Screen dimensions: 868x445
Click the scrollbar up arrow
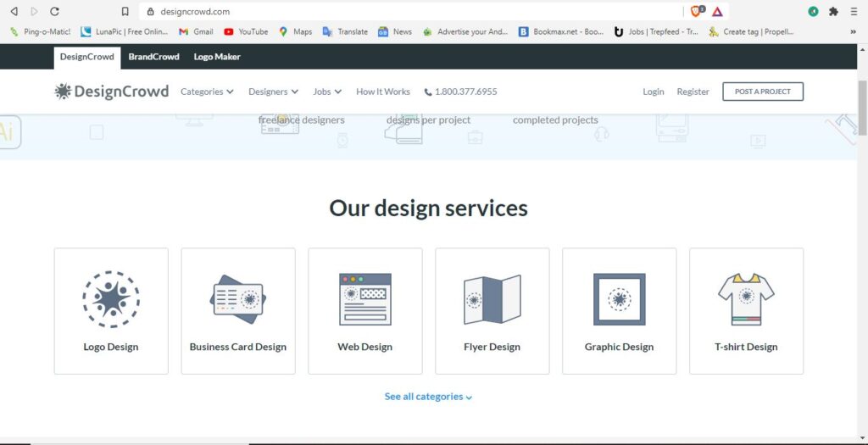[x=862, y=48]
